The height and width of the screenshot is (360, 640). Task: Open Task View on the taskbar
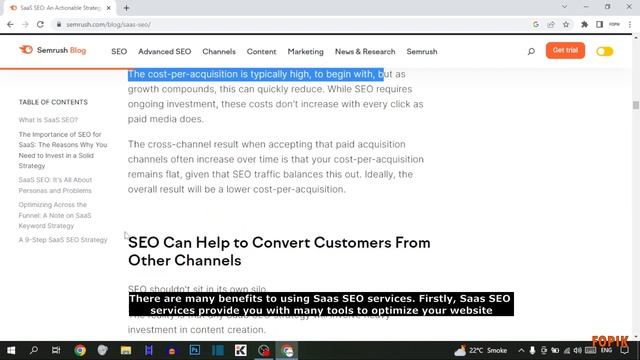56,351
